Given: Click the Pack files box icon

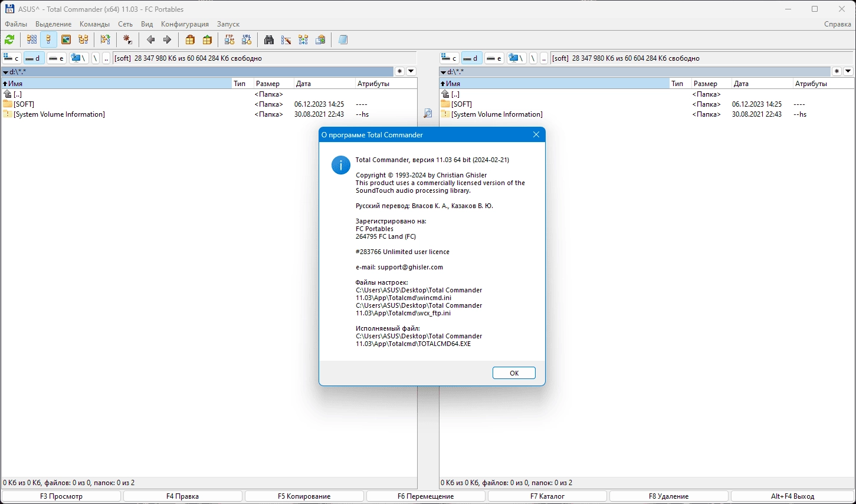Looking at the screenshot, I should click(190, 39).
